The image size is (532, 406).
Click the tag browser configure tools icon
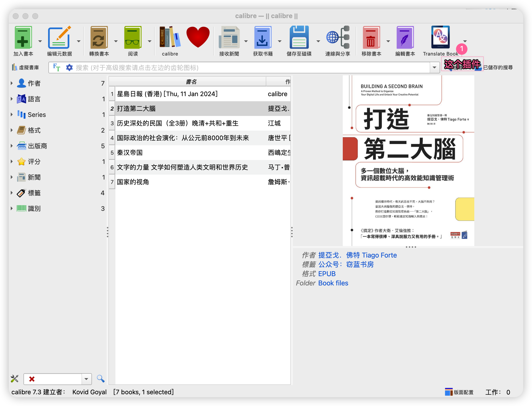tap(15, 379)
